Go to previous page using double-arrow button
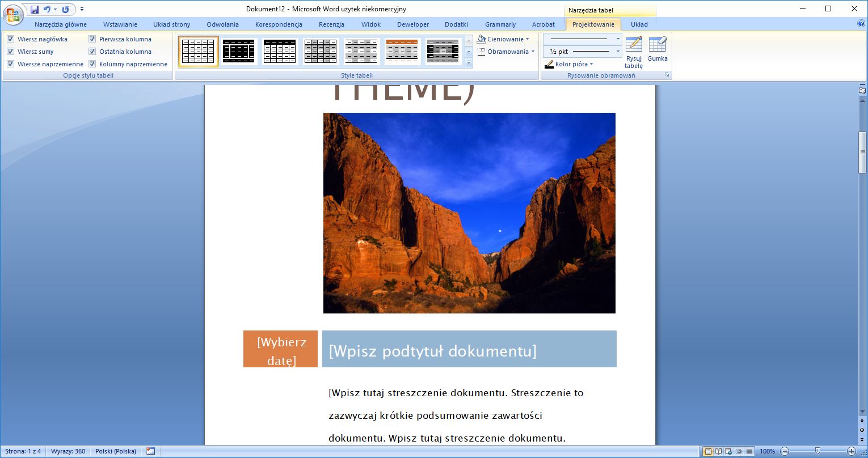Image resolution: width=868 pixels, height=458 pixels. pos(862,422)
